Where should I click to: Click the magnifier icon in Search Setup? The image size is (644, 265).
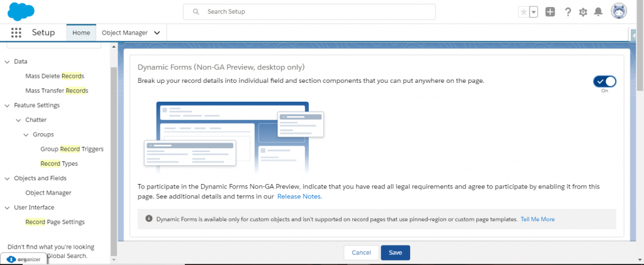pos(196,12)
